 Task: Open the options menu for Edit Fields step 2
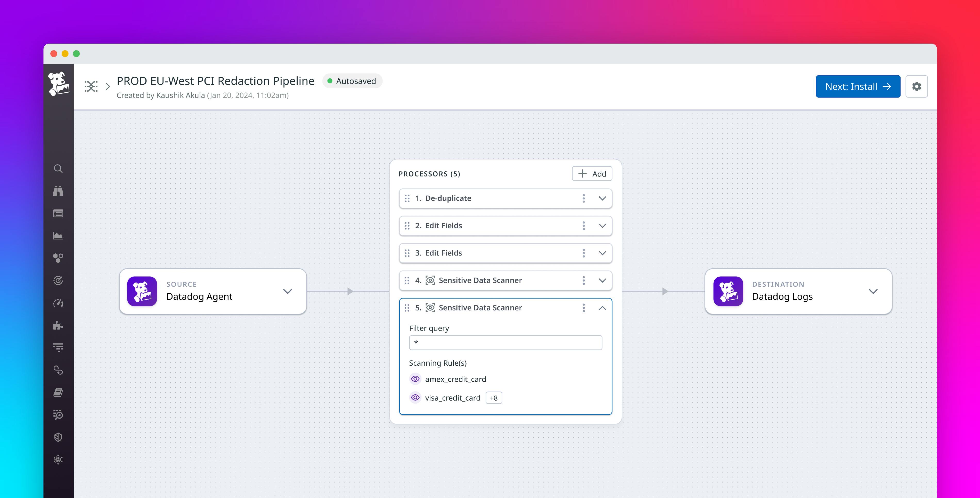(584, 226)
